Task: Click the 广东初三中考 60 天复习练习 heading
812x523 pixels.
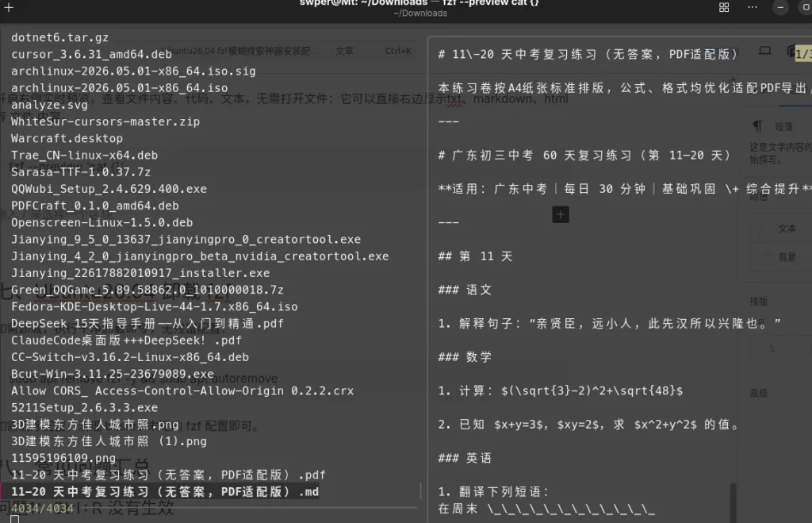Action: (x=584, y=155)
